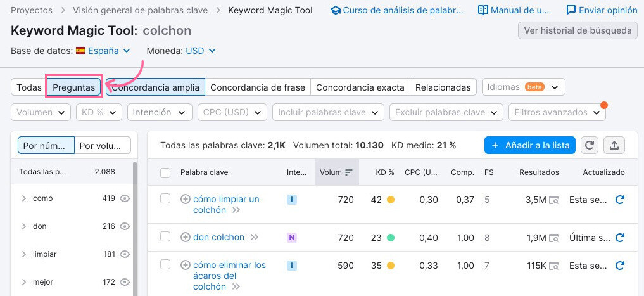Select Concordancia exacta match type
644x296 pixels.
click(360, 87)
